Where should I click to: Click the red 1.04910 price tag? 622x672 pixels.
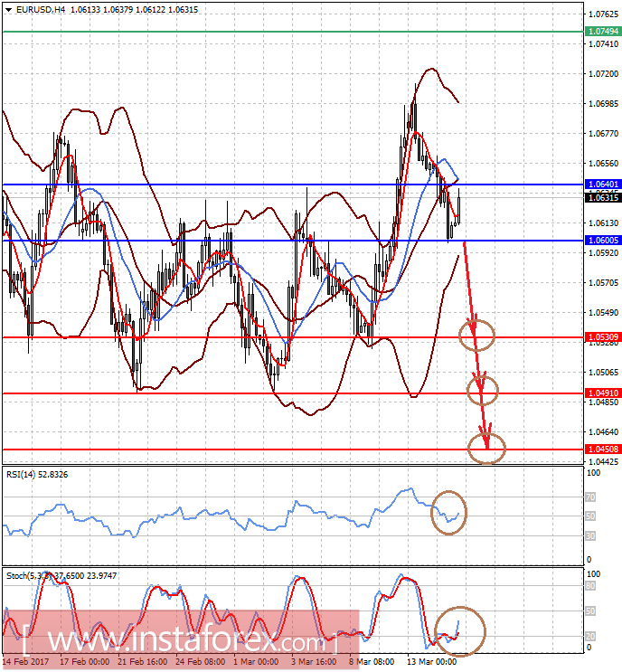pos(603,393)
